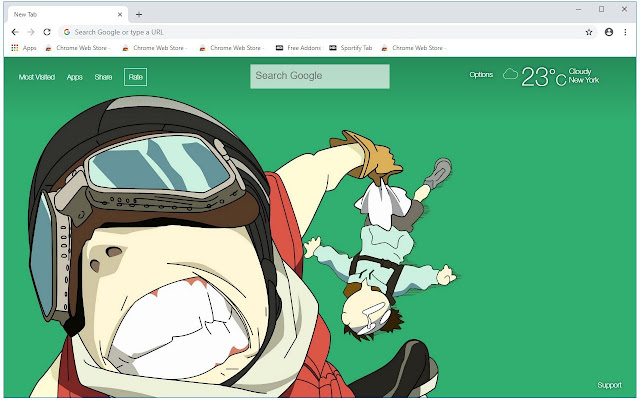Click the address bar search field
This screenshot has width=640, height=400.
(x=327, y=32)
